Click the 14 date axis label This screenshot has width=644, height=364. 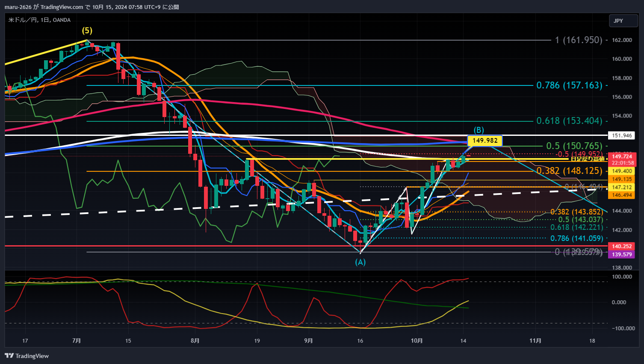coord(463,341)
